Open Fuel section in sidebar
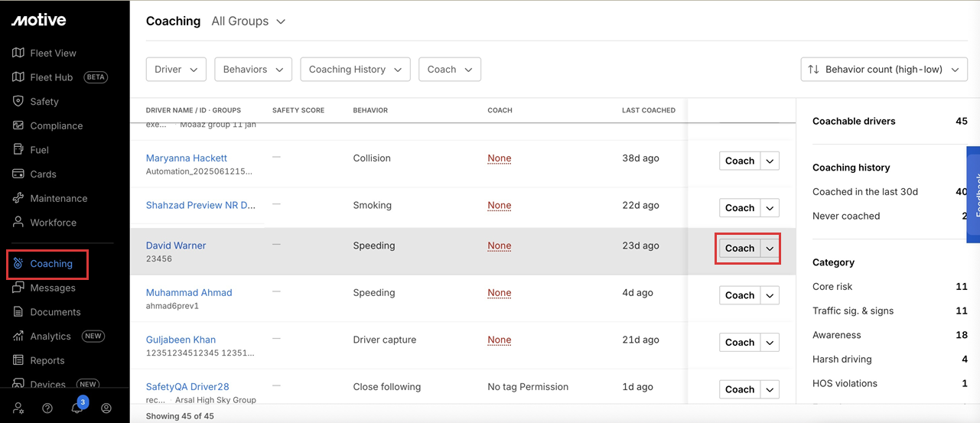Image resolution: width=980 pixels, height=423 pixels. pos(39,150)
